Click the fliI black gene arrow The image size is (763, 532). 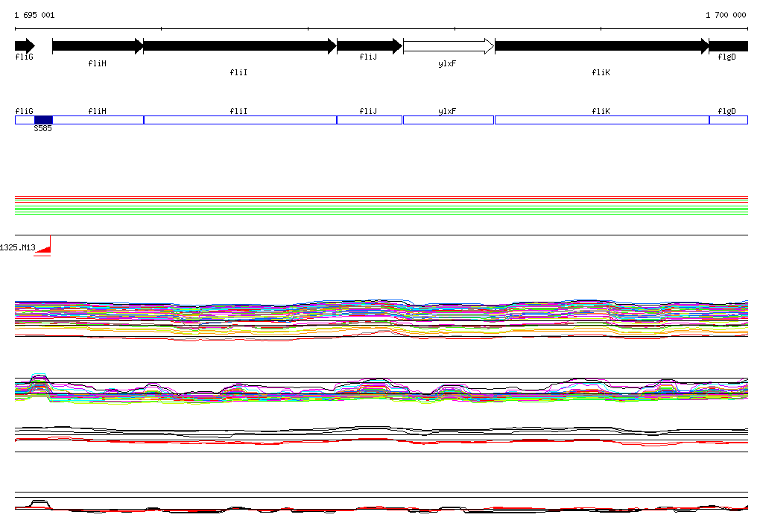point(240,46)
